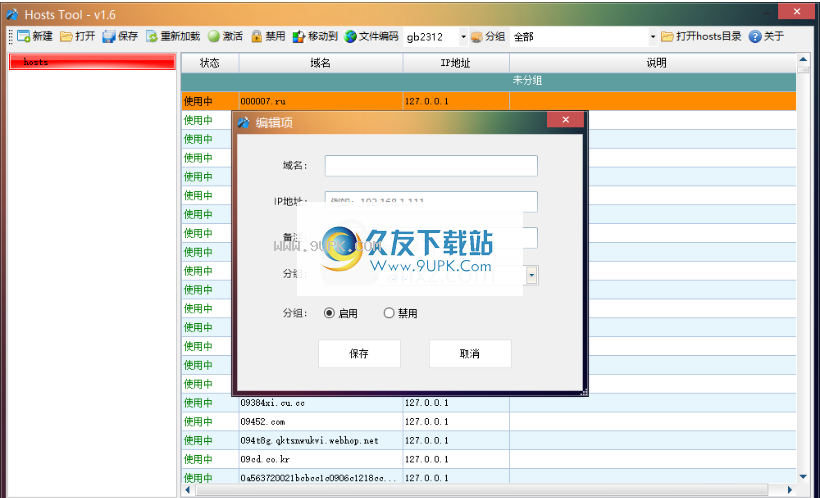The image size is (820, 498).
Task: Click the 取消 button in the dialog
Action: 470,354
